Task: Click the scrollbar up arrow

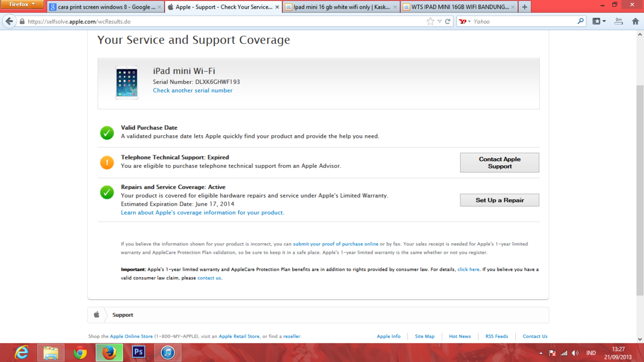Action: coord(639,34)
